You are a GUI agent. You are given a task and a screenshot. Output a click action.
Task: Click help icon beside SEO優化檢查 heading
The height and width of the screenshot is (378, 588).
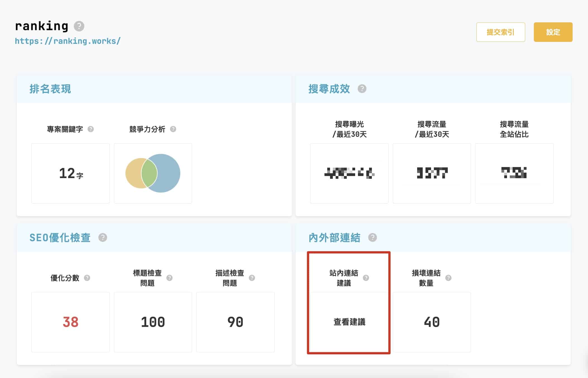click(102, 238)
